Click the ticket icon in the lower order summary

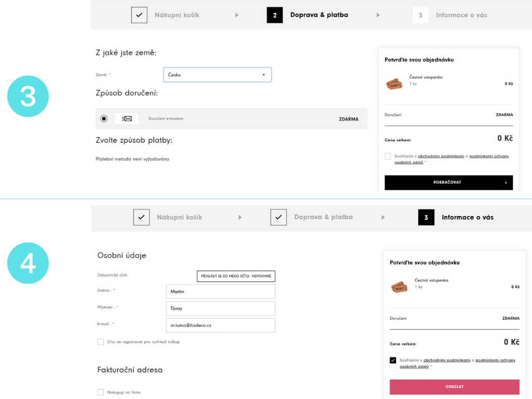click(400, 286)
